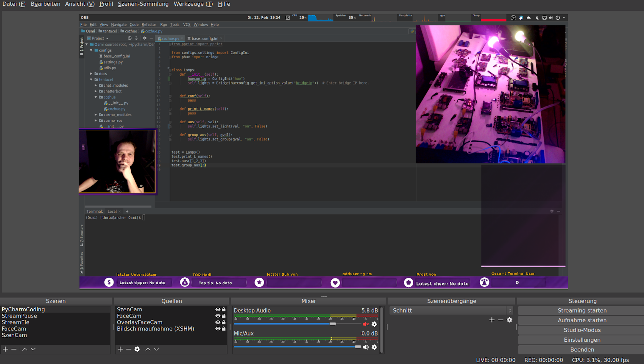Remove scene transition with minus
This screenshot has height=364, width=644.
pos(501,320)
